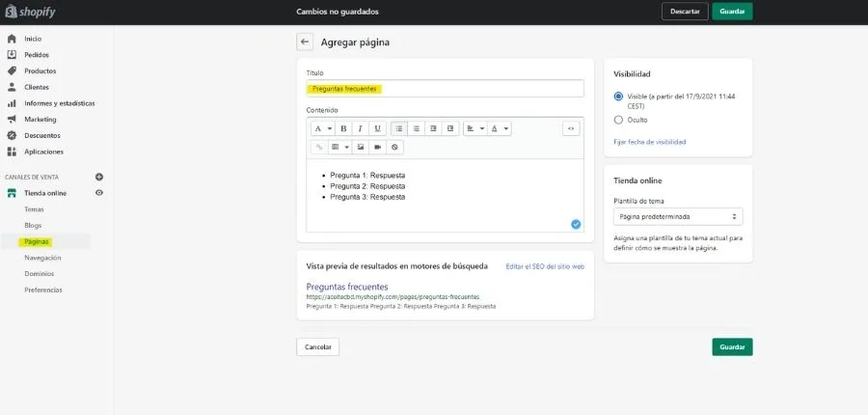This screenshot has height=415, width=868.
Task: Show HTML source with the code button
Action: 571,128
